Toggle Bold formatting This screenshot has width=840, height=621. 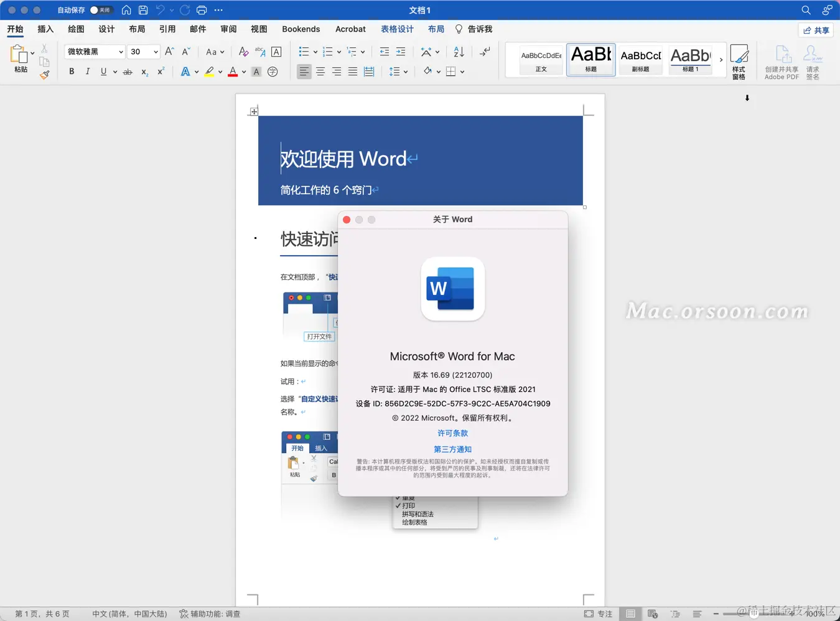click(x=72, y=72)
